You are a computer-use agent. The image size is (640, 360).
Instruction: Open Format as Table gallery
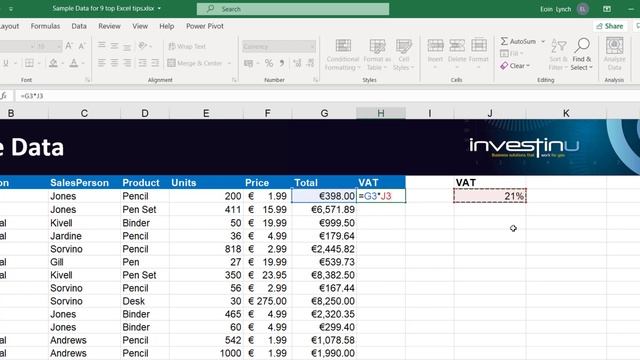(x=377, y=55)
